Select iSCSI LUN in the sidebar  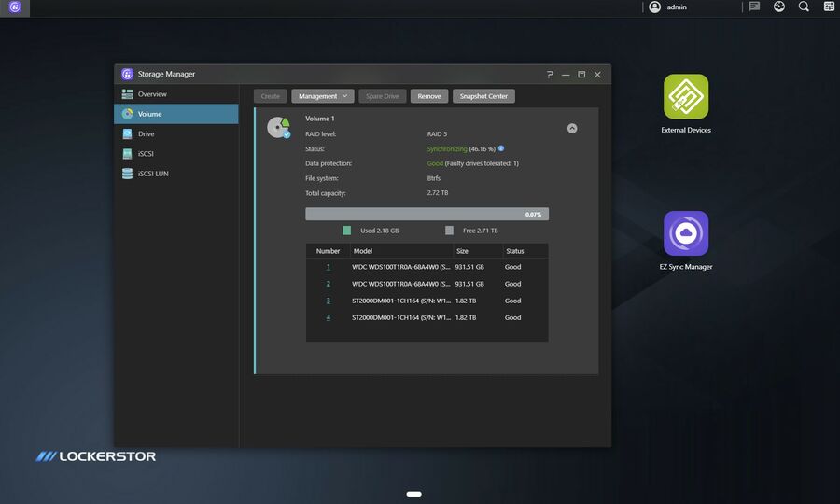tap(153, 174)
